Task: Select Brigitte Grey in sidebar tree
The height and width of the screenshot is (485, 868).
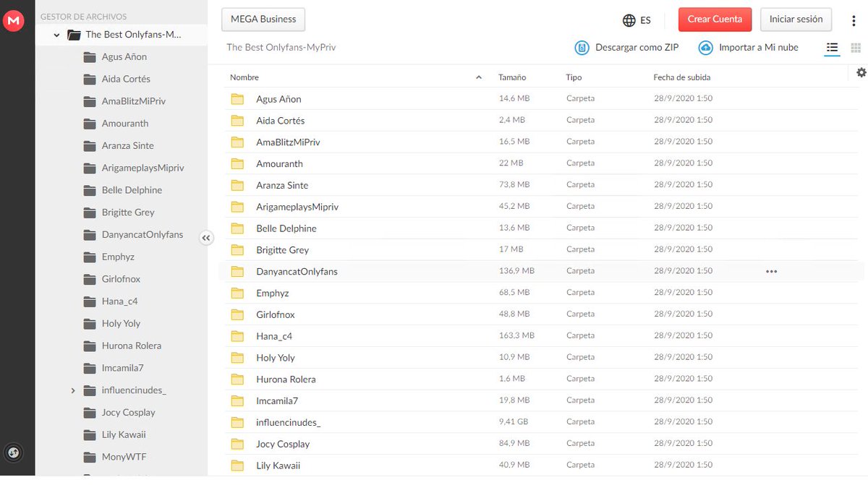Action: pyautogui.click(x=128, y=213)
